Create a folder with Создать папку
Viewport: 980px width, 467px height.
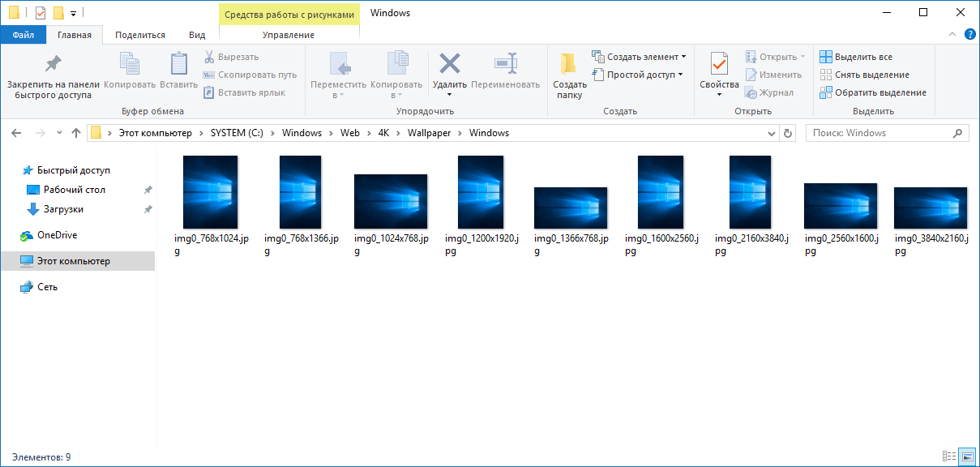pos(570,75)
